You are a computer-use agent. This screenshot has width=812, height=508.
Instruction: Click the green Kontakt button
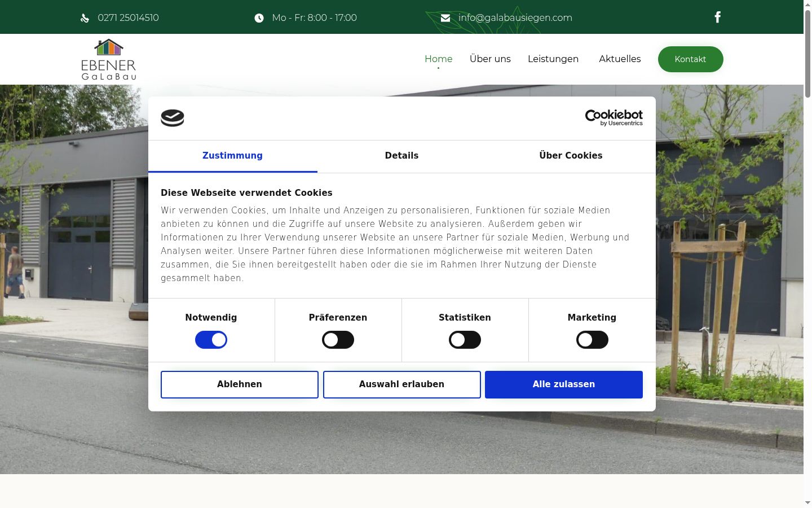[690, 59]
